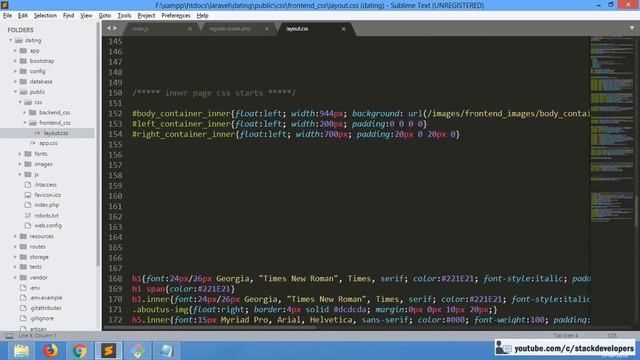Image resolution: width=640 pixels, height=360 pixels.
Task: Collapse the css folder
Action: pyautogui.click(x=20, y=102)
